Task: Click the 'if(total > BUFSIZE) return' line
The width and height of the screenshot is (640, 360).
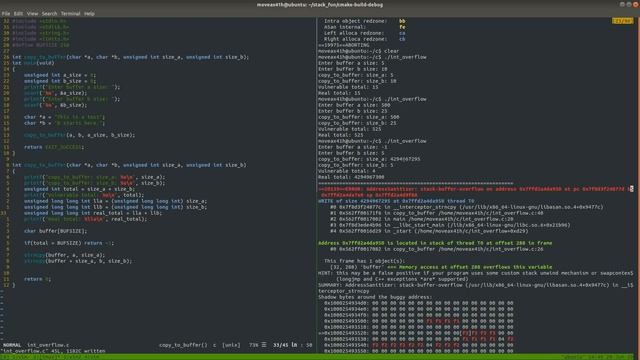Action: (x=69, y=243)
